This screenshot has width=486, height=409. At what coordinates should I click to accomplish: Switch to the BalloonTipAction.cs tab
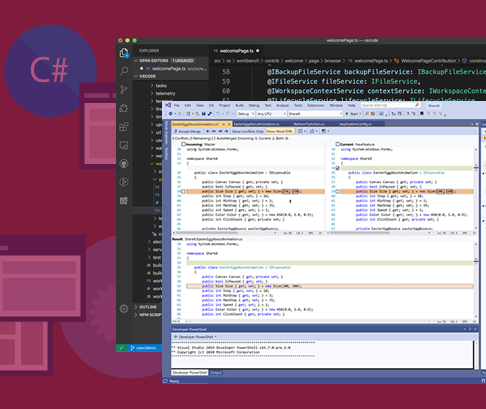pos(309,124)
